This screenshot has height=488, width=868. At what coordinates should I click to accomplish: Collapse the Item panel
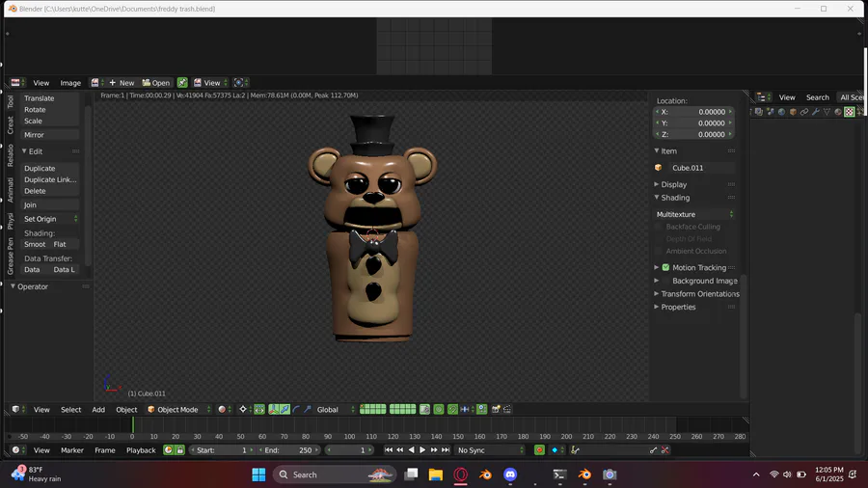pos(668,151)
